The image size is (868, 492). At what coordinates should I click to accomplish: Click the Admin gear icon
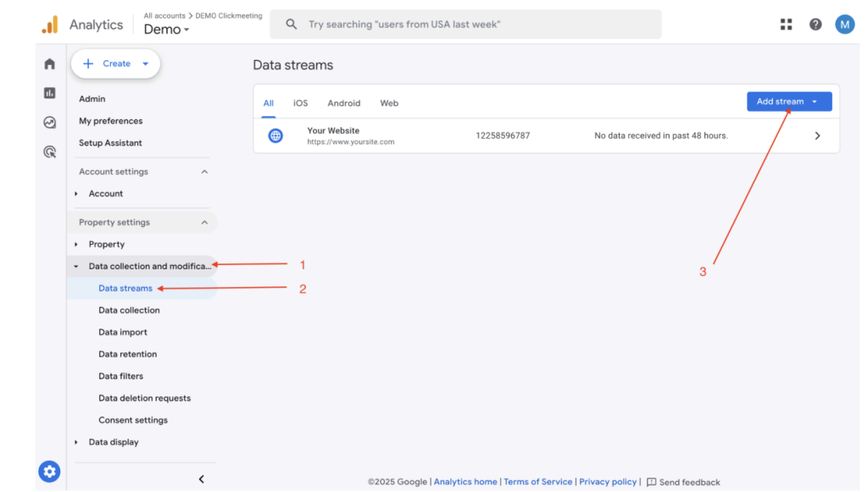click(49, 472)
